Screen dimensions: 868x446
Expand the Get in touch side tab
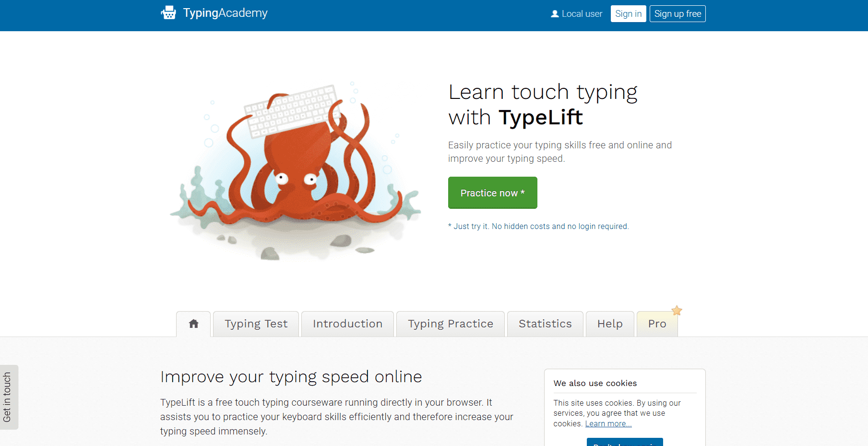click(8, 397)
